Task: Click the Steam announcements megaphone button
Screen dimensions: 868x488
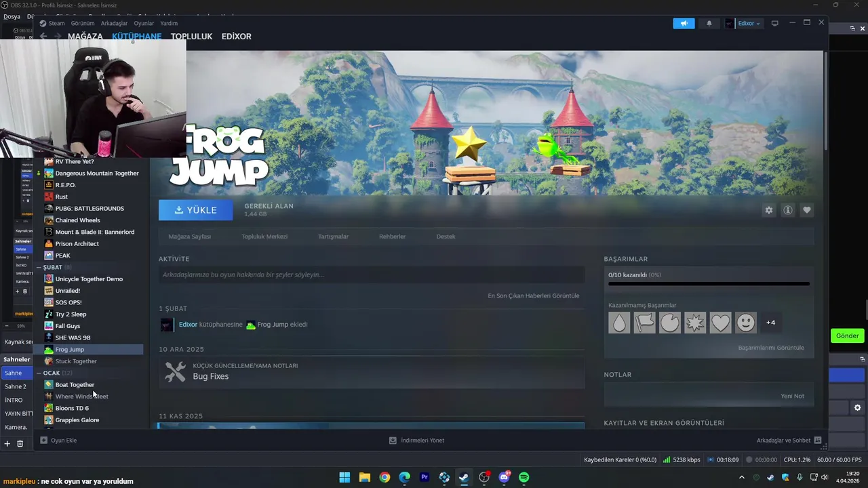Action: pyautogui.click(x=684, y=23)
